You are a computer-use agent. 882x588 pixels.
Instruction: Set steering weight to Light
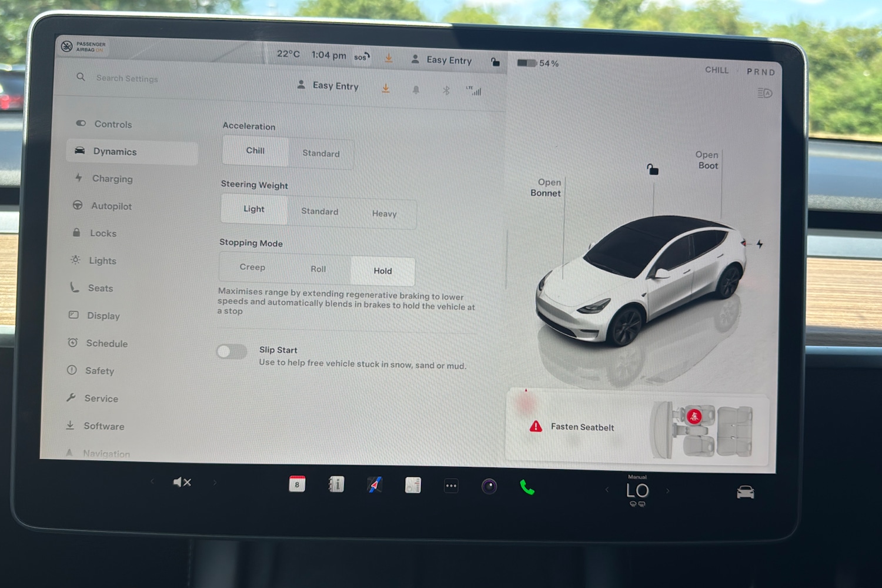pyautogui.click(x=254, y=209)
